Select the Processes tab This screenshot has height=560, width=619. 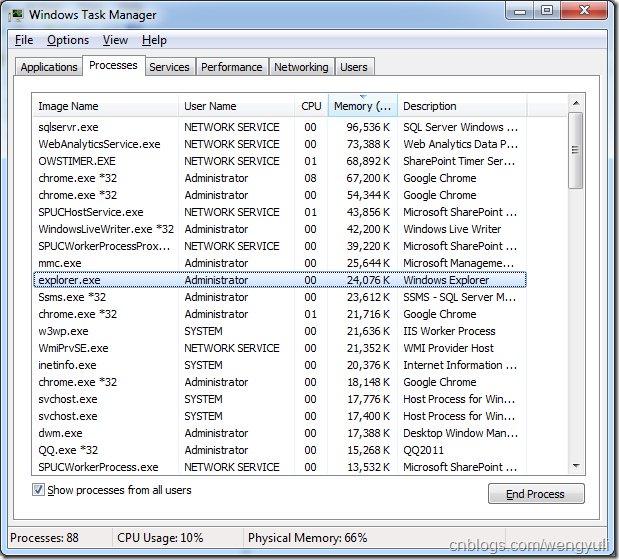tap(113, 66)
